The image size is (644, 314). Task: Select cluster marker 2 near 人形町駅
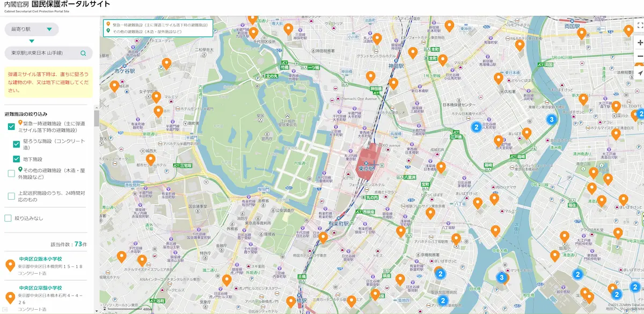pyautogui.click(x=475, y=127)
